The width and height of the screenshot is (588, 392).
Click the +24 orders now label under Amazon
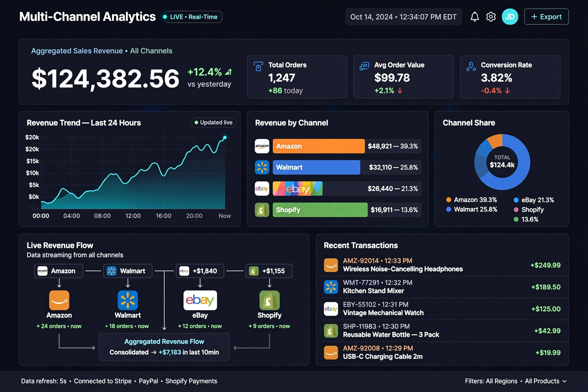(x=59, y=326)
